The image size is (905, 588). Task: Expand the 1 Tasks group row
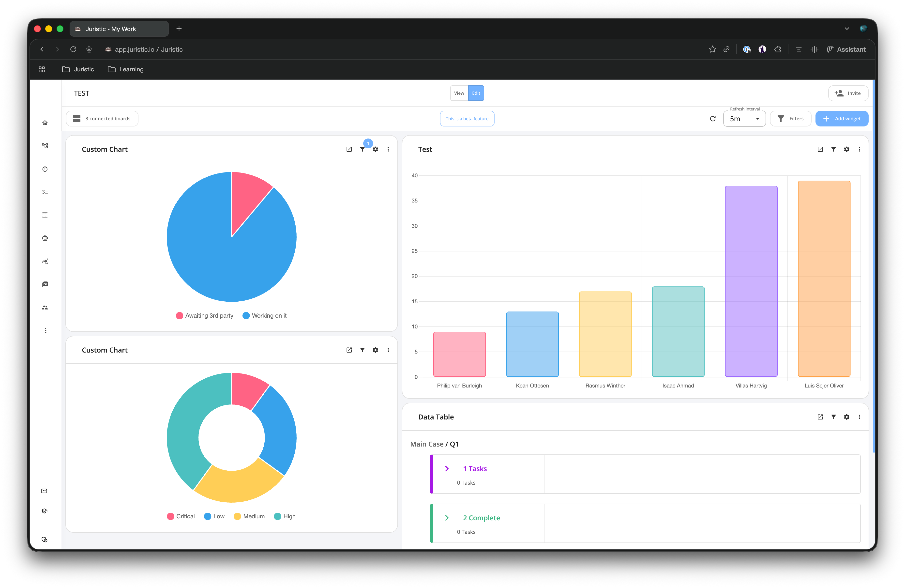447,469
